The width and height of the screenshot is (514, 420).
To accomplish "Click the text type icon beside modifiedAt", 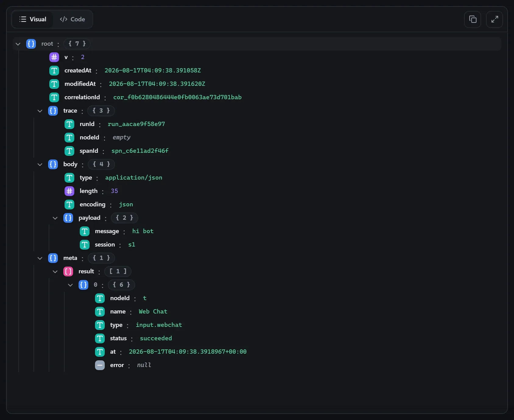I will 54,84.
